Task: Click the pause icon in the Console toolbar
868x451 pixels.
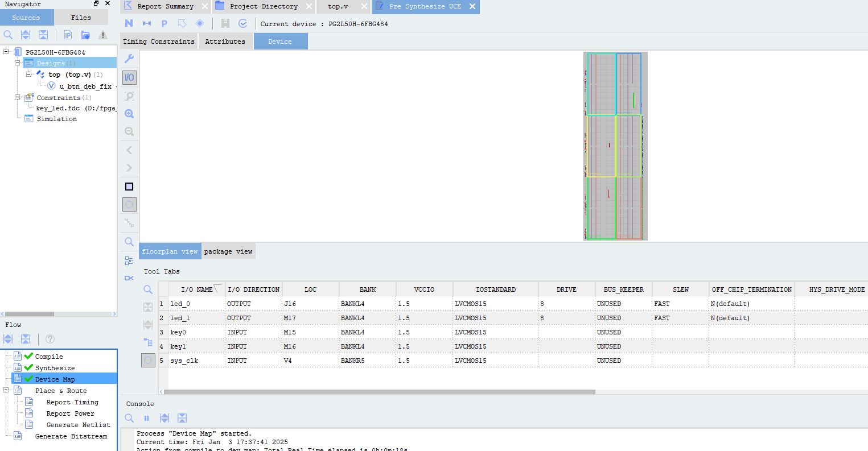Action: point(146,418)
